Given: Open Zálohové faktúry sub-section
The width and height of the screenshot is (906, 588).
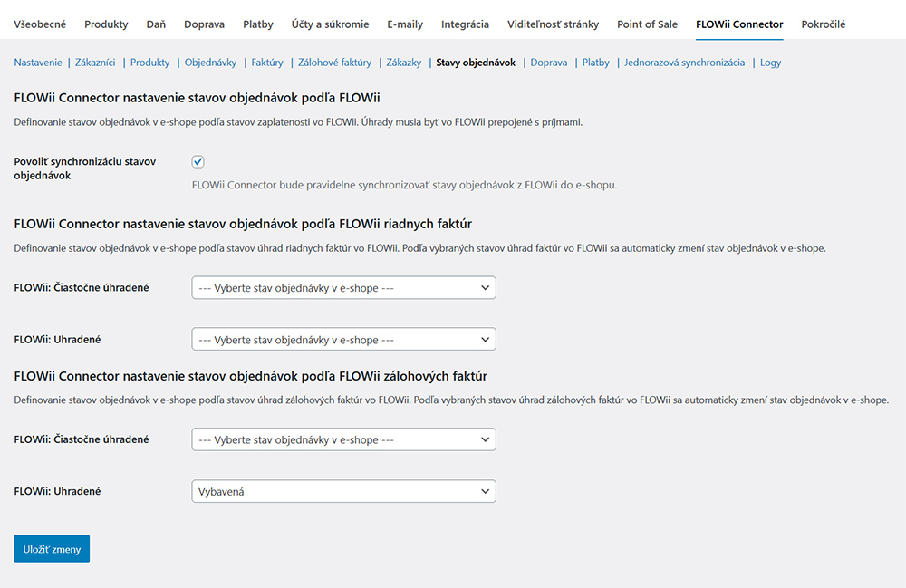Looking at the screenshot, I should pyautogui.click(x=334, y=63).
